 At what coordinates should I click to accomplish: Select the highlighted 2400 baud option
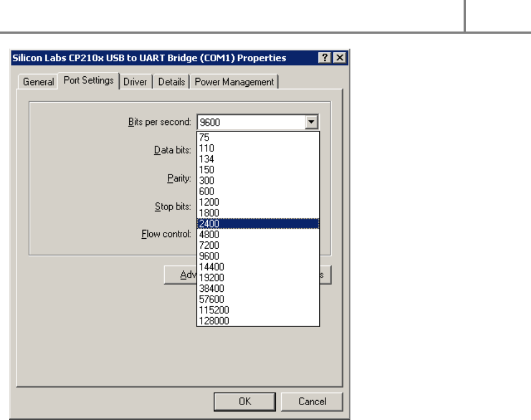tap(258, 224)
